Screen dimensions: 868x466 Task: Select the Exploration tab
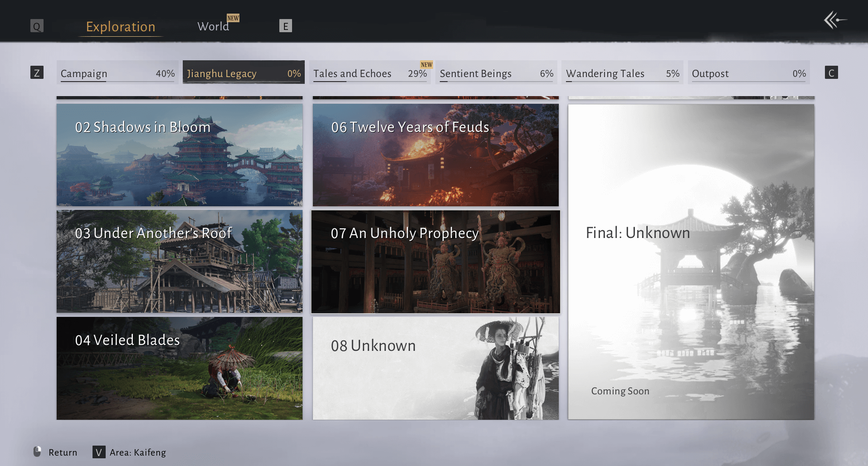pos(121,27)
